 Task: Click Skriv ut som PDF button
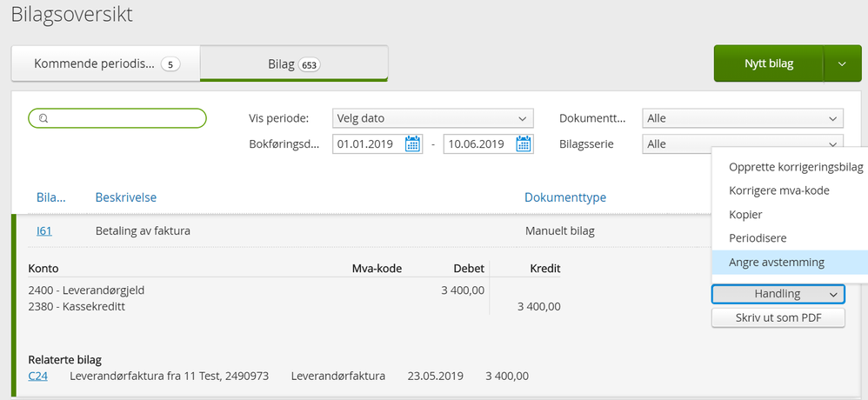point(778,318)
